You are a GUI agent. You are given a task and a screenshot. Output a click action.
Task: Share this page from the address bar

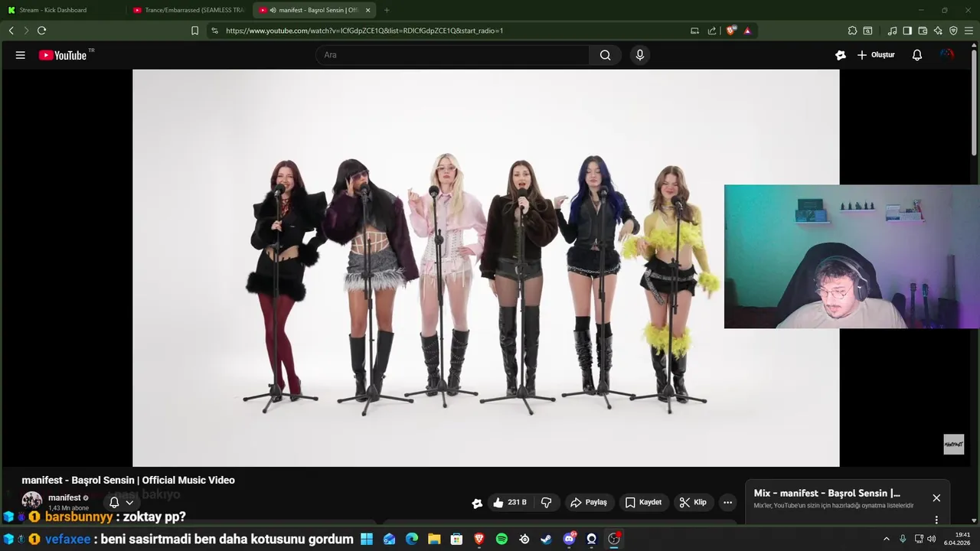coord(712,31)
